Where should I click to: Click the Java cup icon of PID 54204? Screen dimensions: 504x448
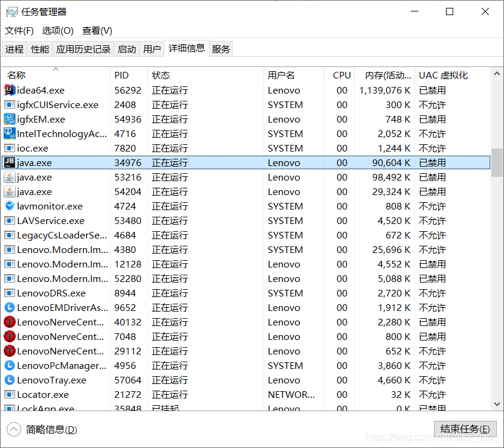click(x=10, y=192)
